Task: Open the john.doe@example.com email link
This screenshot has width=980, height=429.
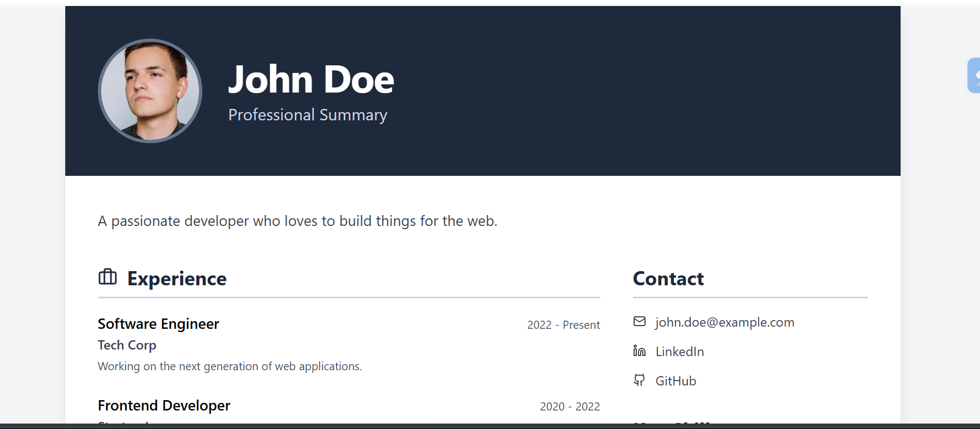Action: (724, 322)
